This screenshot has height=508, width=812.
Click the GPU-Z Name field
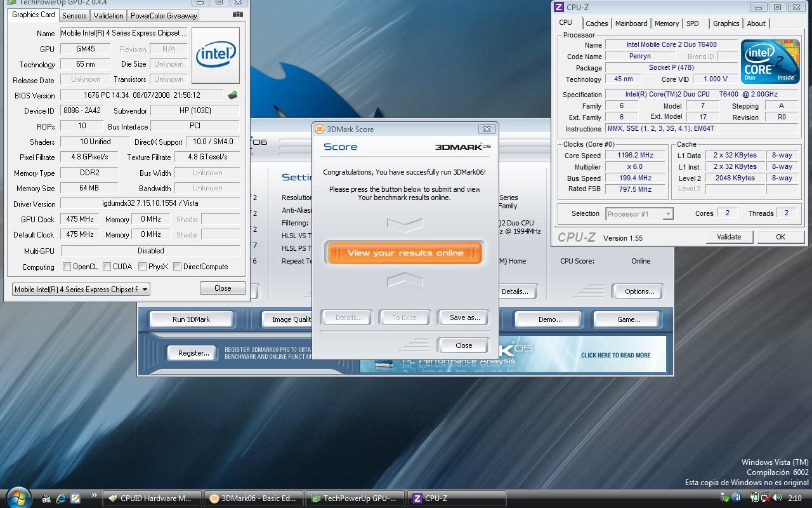click(x=124, y=33)
